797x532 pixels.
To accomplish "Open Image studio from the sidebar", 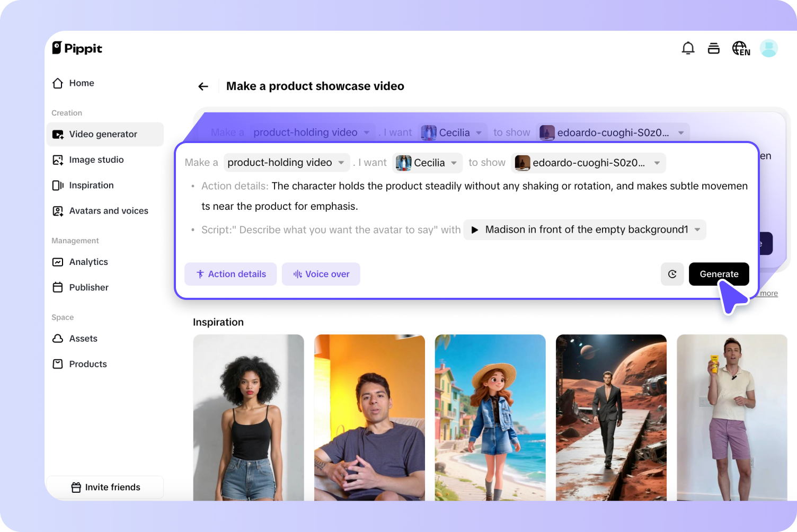I will [96, 159].
